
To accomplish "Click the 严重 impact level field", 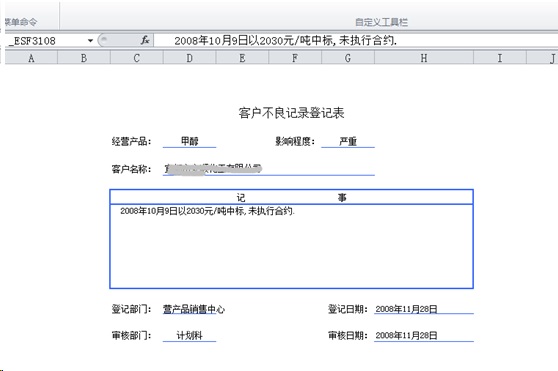I will [x=348, y=141].
